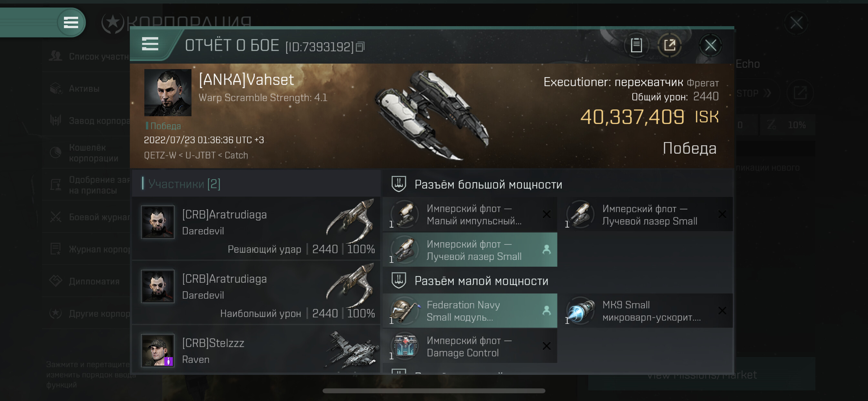
Task: Open the main corporation hamburger menu
Action: (x=71, y=22)
